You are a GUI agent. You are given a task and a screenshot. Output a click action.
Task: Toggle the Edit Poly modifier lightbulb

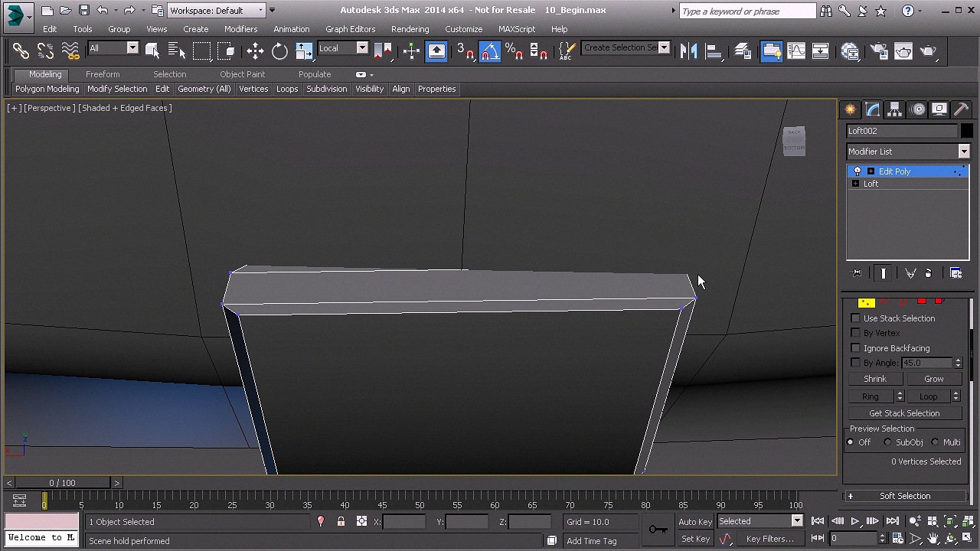pos(857,171)
